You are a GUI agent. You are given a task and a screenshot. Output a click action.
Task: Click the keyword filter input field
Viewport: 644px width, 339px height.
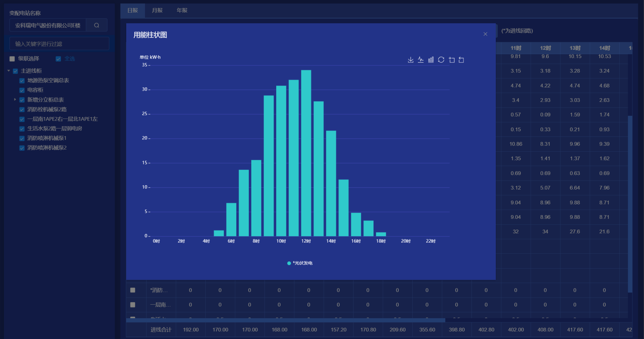[x=59, y=44]
